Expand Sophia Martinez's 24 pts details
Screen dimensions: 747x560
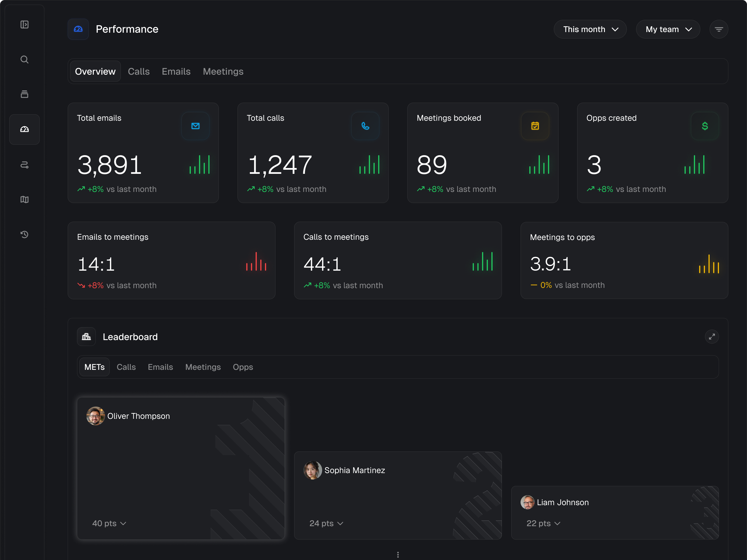pyautogui.click(x=326, y=523)
